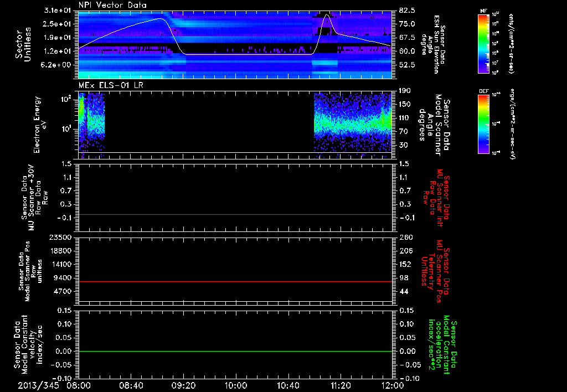Click the white sun elevation curve peak
Screen dimensions: 567x392
[x=327, y=15]
